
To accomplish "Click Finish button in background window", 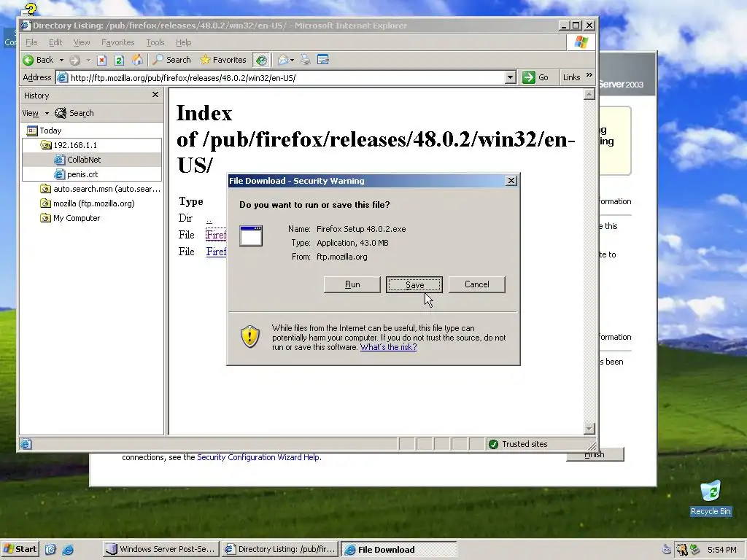I will (x=595, y=455).
